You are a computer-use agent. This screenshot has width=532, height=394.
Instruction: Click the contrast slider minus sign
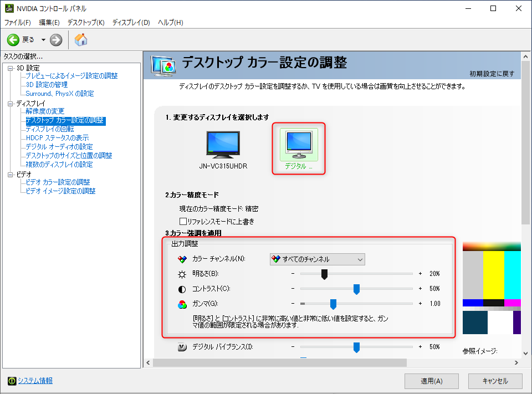[293, 289]
